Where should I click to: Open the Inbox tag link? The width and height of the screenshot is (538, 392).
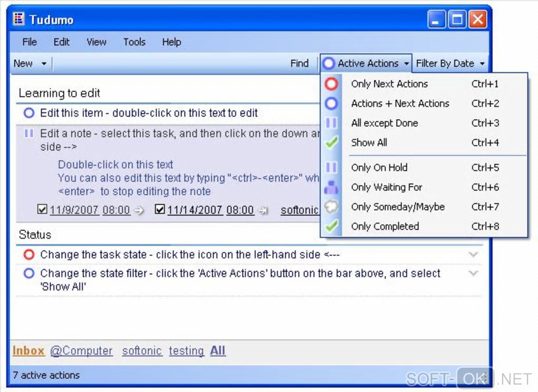(x=28, y=351)
